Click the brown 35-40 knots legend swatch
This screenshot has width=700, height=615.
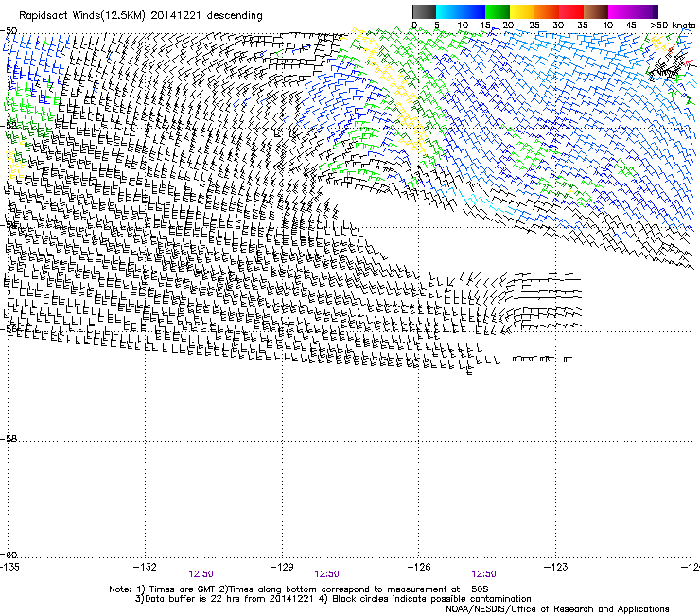point(596,11)
